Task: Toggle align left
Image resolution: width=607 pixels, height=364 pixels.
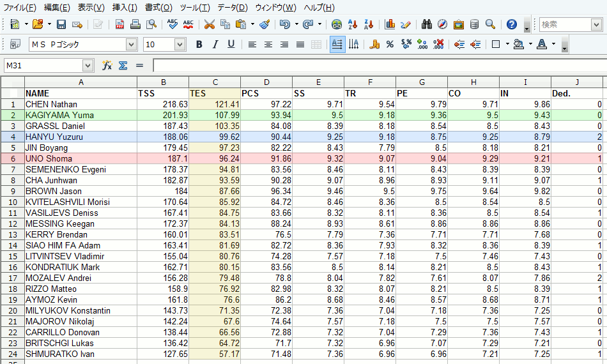Action: (x=252, y=44)
